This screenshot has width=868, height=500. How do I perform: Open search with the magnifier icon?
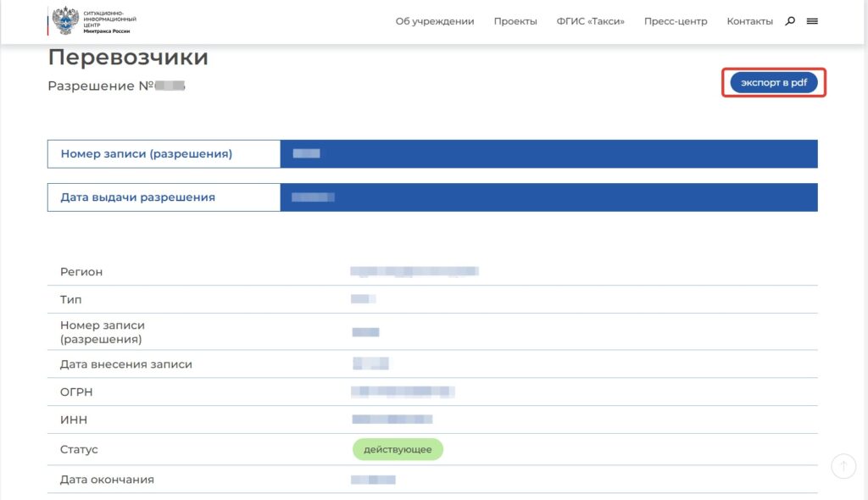click(790, 21)
